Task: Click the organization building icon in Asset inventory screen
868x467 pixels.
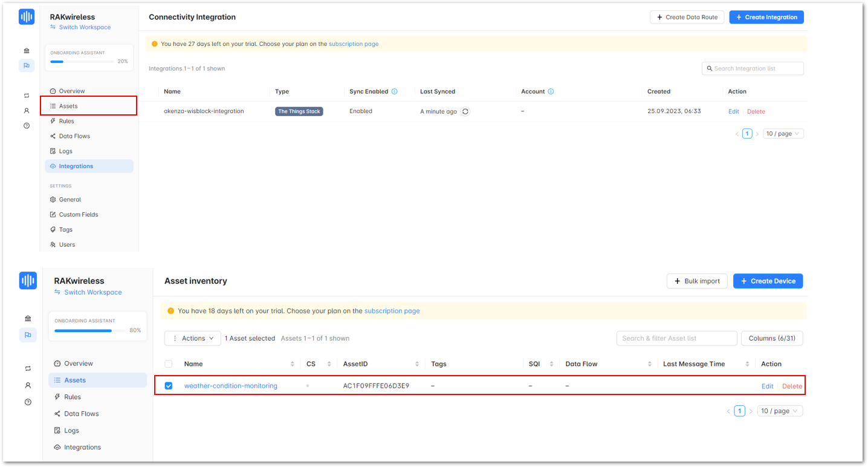Action: pyautogui.click(x=28, y=318)
